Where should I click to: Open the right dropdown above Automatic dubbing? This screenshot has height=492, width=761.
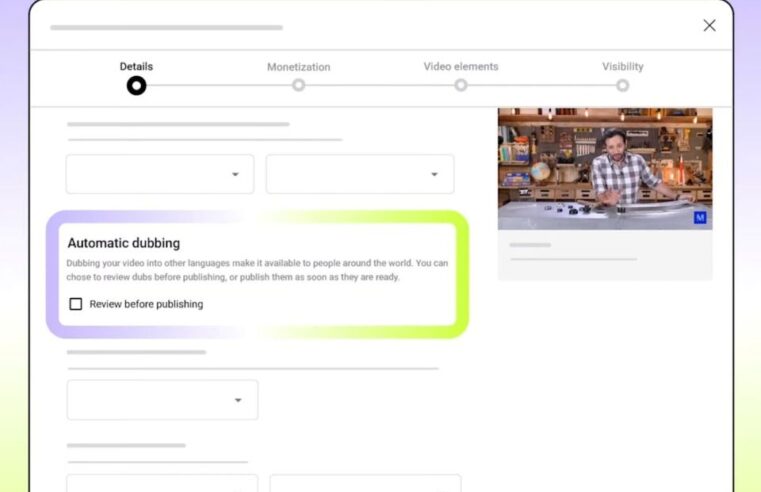pos(360,174)
